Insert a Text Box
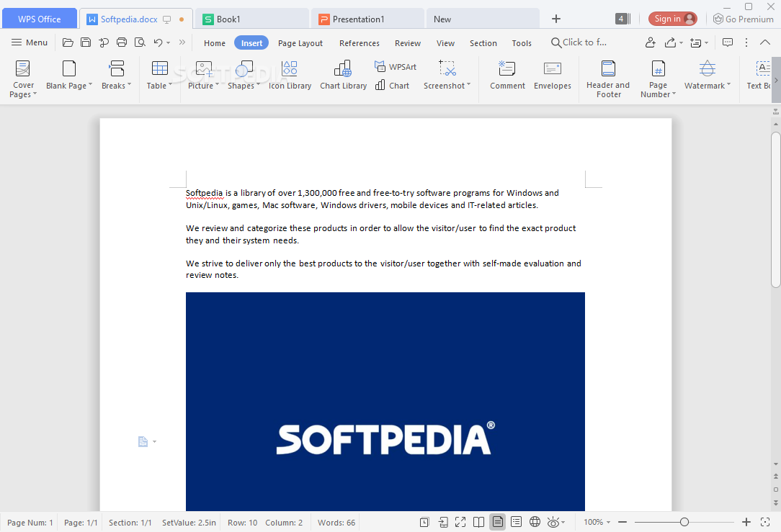This screenshot has width=781, height=532. (x=759, y=75)
